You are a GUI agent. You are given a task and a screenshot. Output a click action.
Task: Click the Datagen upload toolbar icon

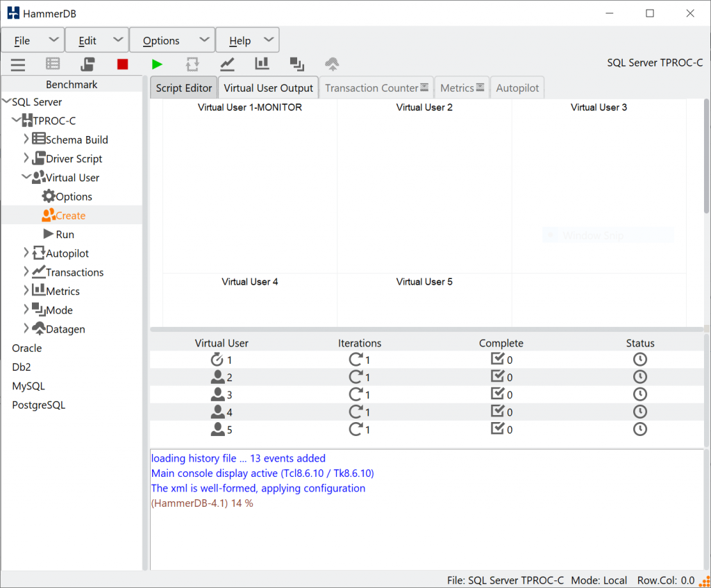point(332,65)
